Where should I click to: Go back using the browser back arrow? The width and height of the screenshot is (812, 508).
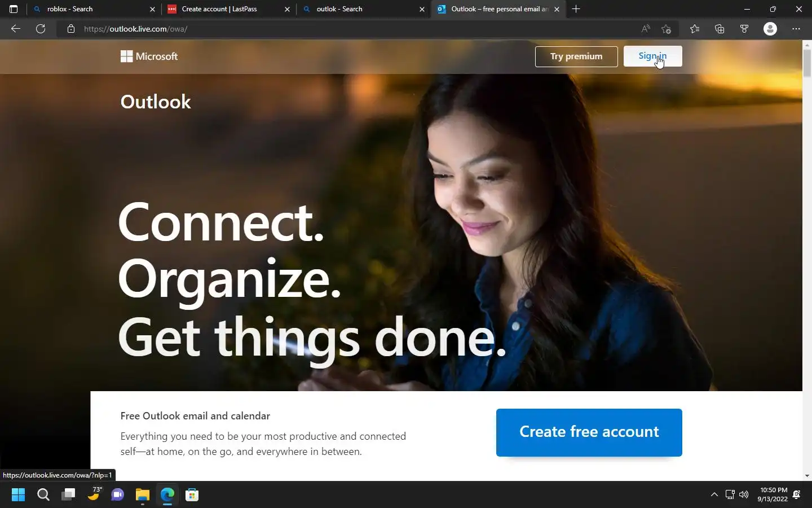coord(16,29)
